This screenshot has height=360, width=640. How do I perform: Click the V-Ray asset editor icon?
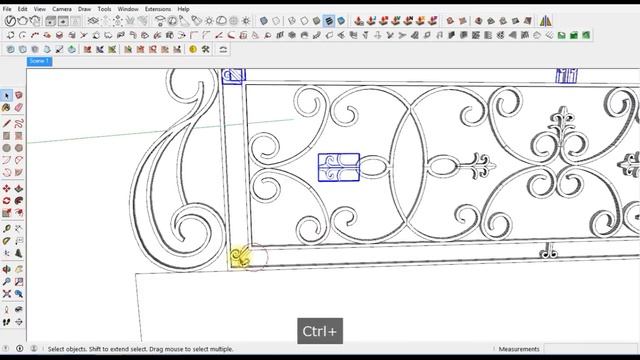pyautogui.click(x=10, y=21)
